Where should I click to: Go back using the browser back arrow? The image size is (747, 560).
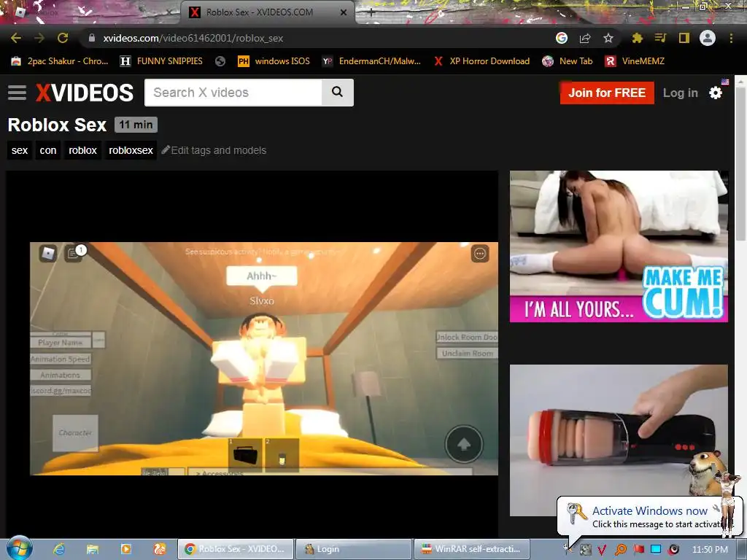click(x=16, y=38)
